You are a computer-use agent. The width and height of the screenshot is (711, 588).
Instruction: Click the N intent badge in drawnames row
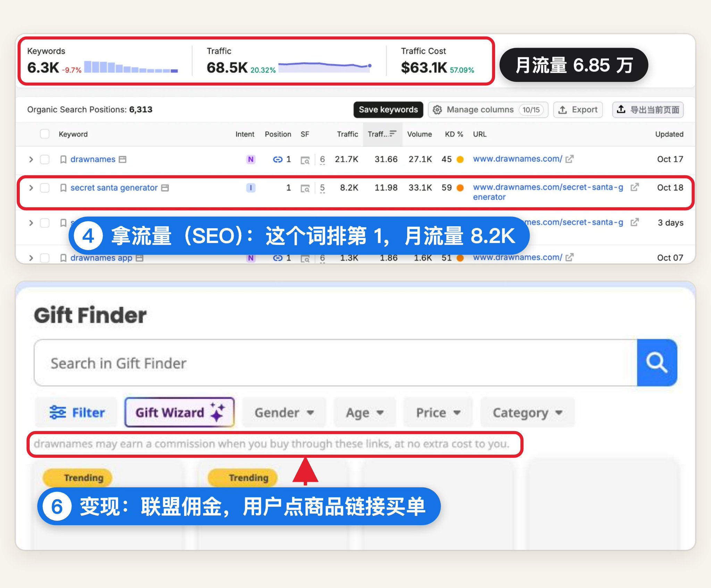(251, 159)
